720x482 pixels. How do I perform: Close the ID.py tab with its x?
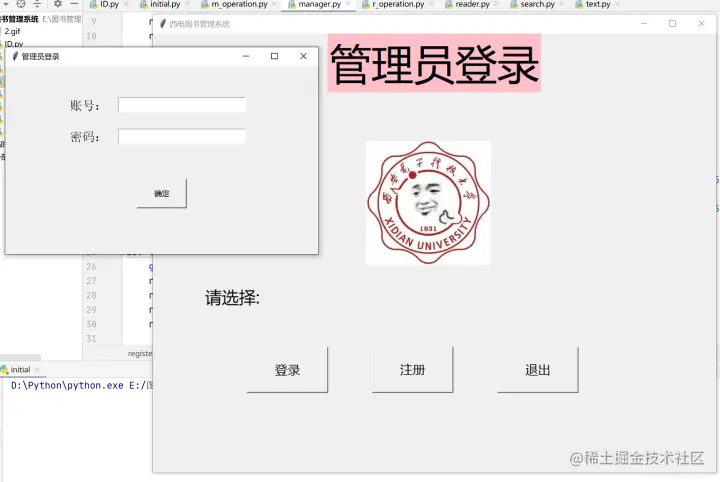126,4
